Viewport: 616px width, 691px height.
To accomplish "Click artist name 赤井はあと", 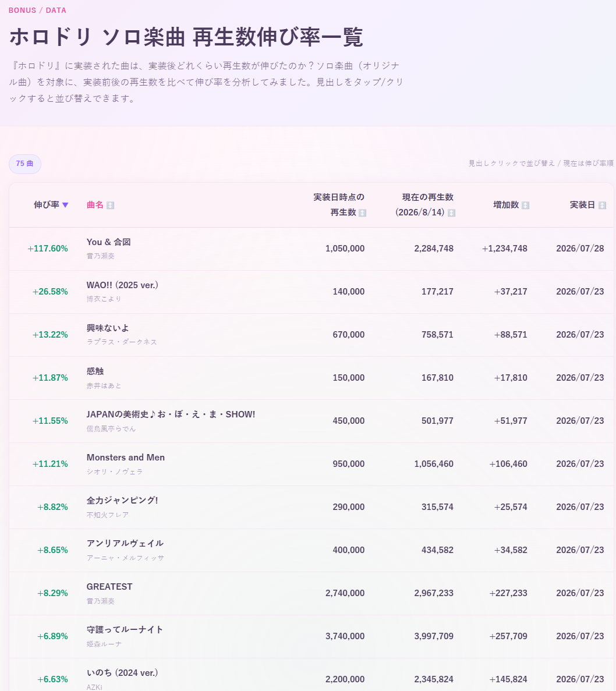I will pyautogui.click(x=104, y=385).
